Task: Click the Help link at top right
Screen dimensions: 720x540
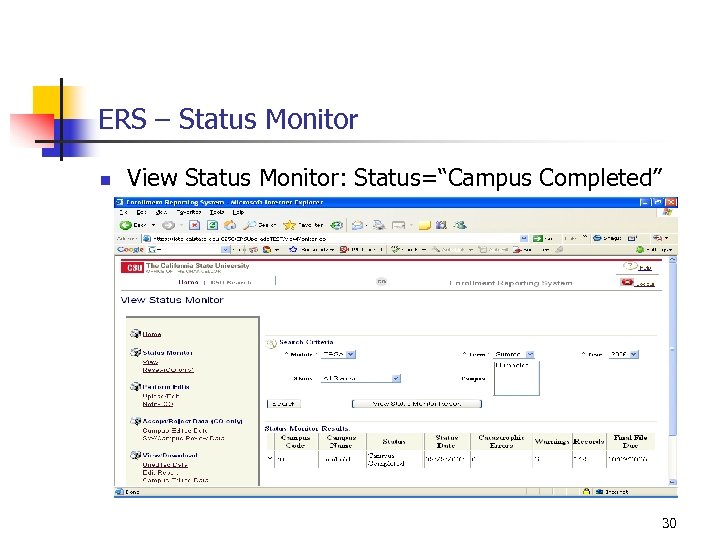Action: click(x=645, y=267)
